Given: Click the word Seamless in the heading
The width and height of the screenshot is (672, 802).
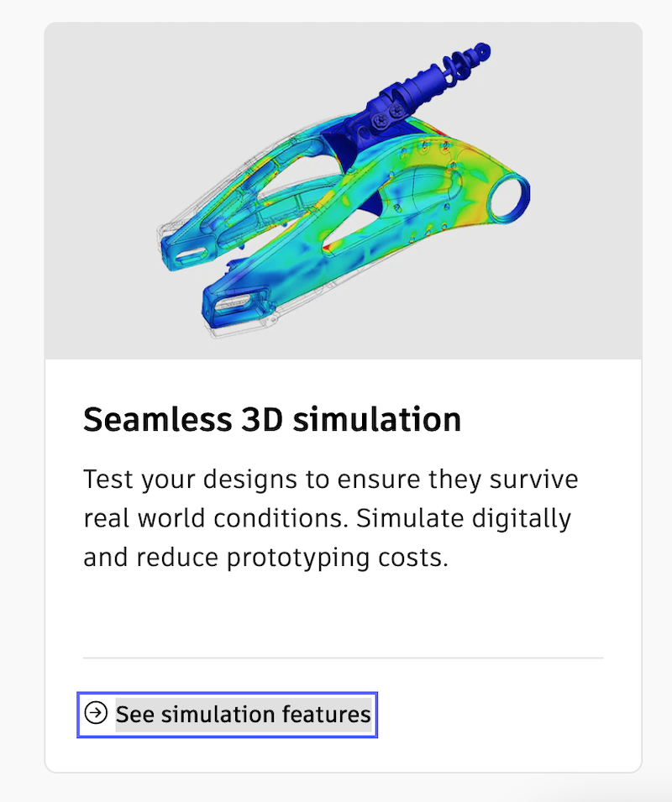Looking at the screenshot, I should coord(158,419).
